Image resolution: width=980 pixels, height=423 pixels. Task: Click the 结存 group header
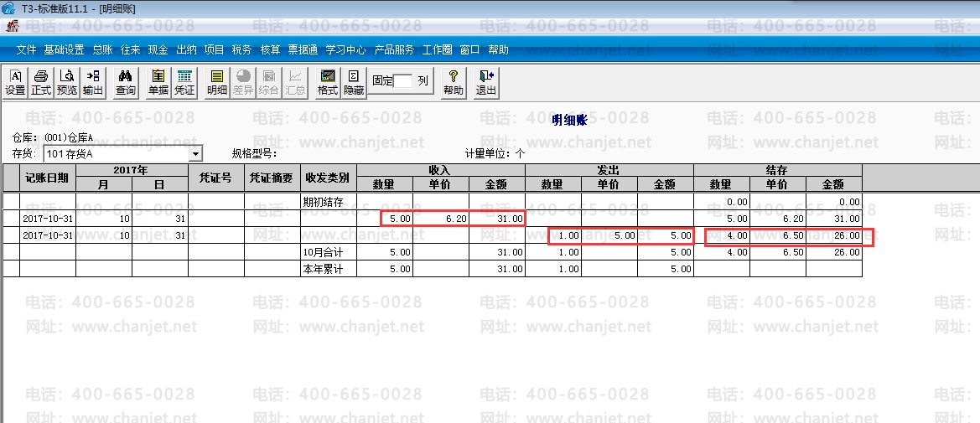[x=777, y=171]
